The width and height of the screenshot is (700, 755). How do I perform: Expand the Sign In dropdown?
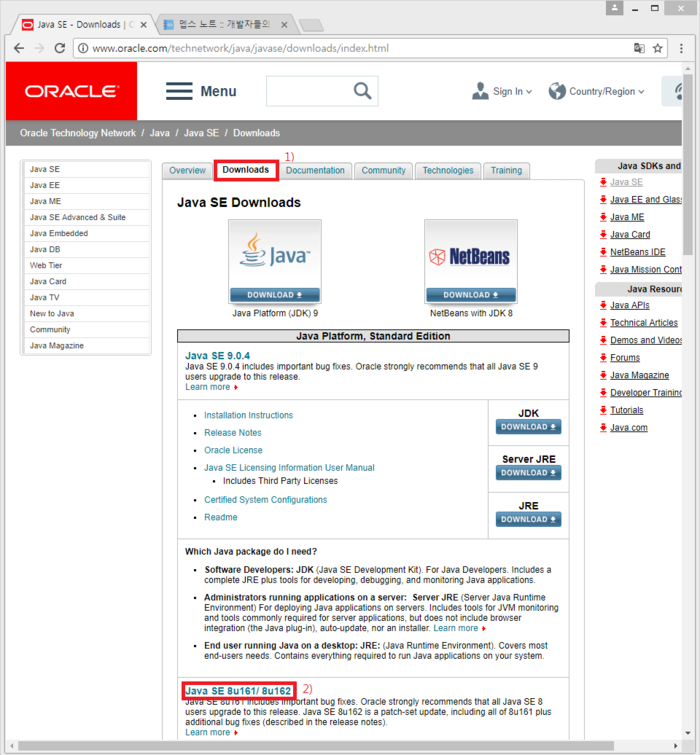[529, 91]
